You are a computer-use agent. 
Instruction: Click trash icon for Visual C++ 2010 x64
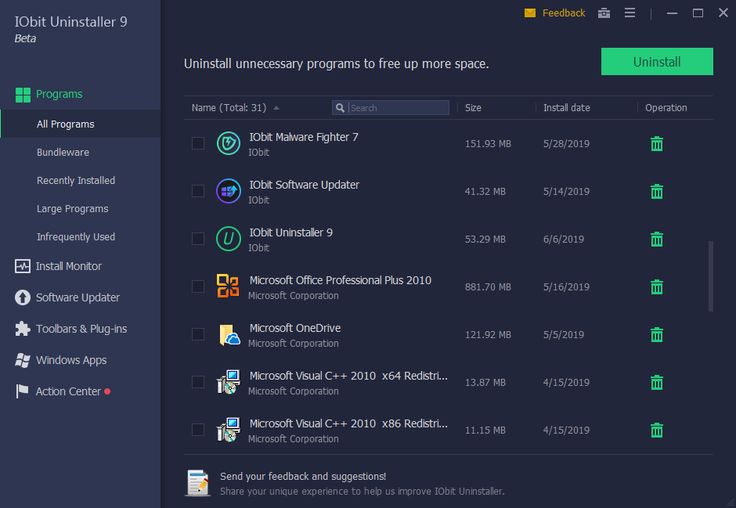tap(657, 383)
